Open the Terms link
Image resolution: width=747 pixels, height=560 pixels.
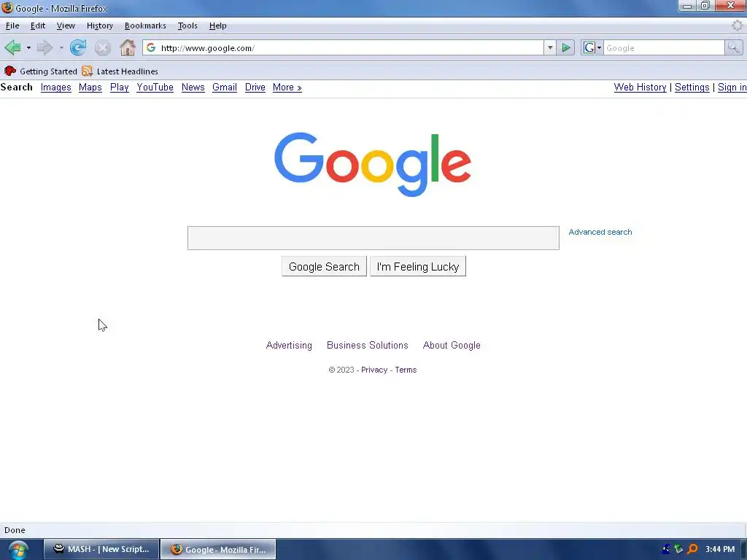[x=406, y=370]
